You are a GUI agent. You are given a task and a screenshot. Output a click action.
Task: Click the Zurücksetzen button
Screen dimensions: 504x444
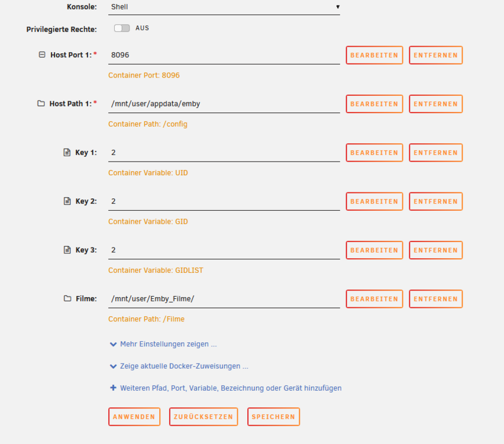pos(203,417)
